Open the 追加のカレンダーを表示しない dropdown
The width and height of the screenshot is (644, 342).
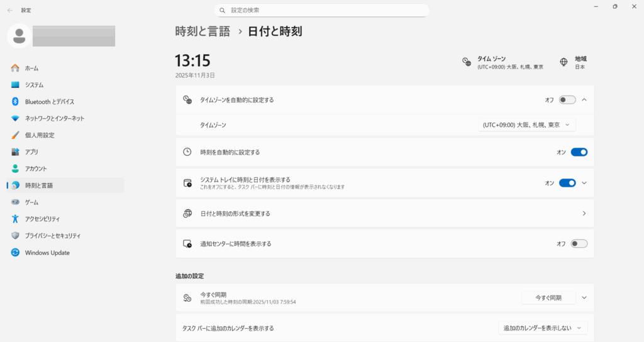click(542, 328)
